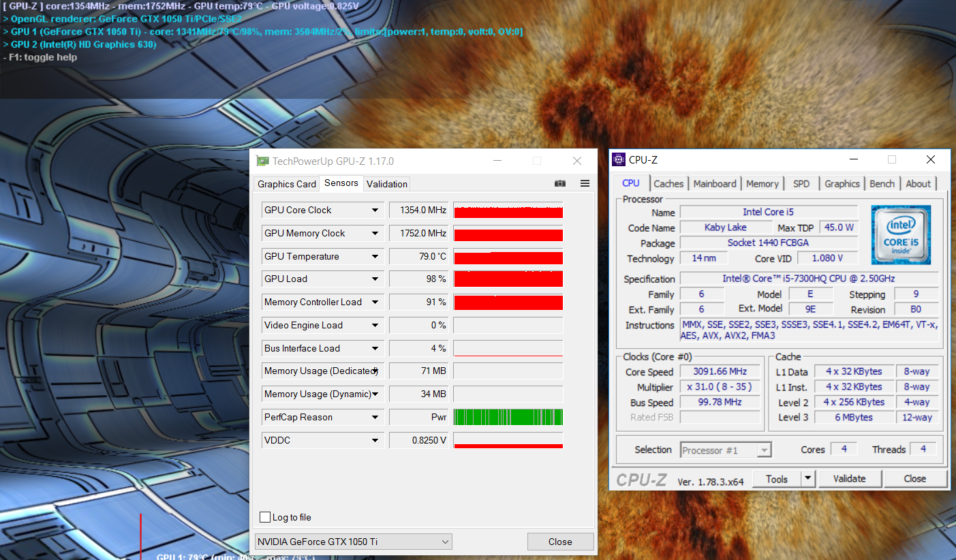Click the 0.8250 V VDDC value
Image resolution: width=956 pixels, height=560 pixels.
pyautogui.click(x=419, y=441)
